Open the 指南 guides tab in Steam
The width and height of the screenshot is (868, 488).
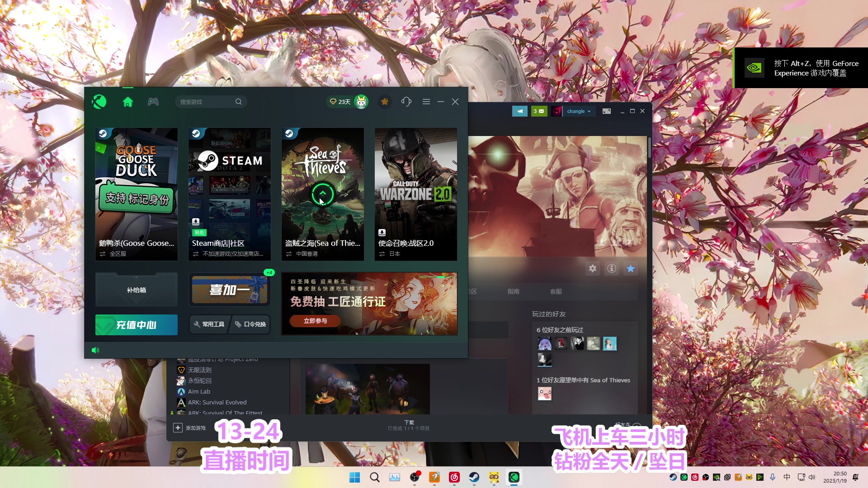514,292
